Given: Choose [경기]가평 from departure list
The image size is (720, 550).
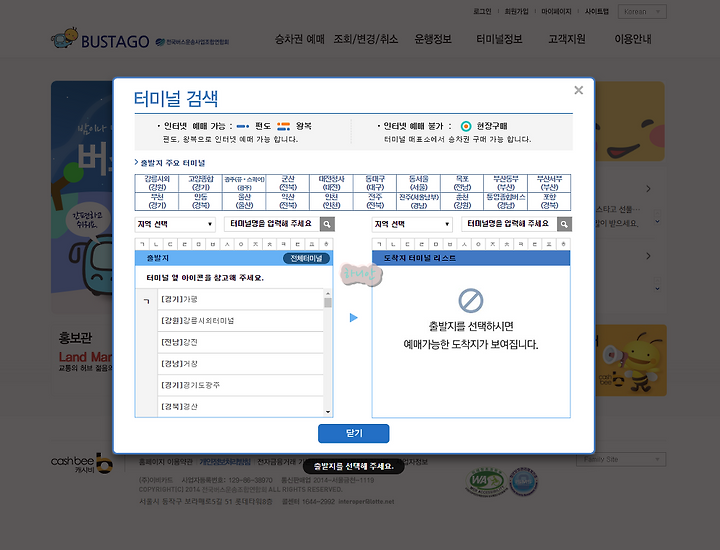Looking at the screenshot, I should click(240, 299).
